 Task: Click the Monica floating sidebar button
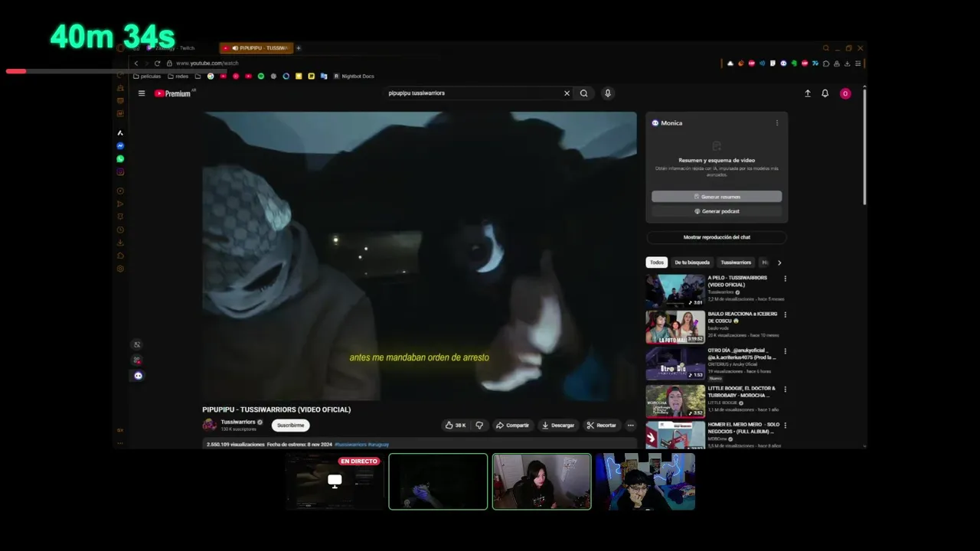tap(138, 376)
